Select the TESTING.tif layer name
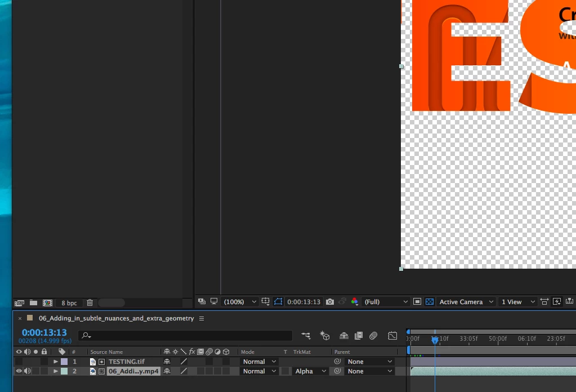576x392 pixels. [127, 362]
